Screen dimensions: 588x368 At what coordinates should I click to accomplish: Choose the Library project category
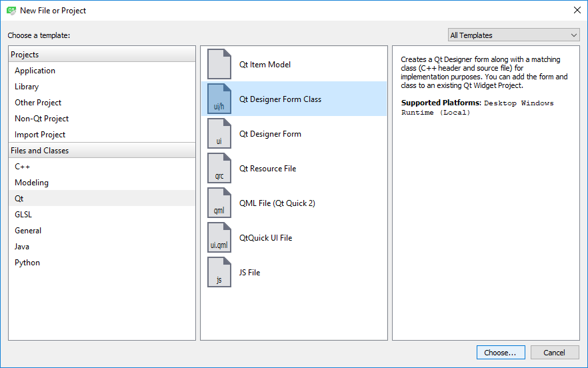coord(27,87)
